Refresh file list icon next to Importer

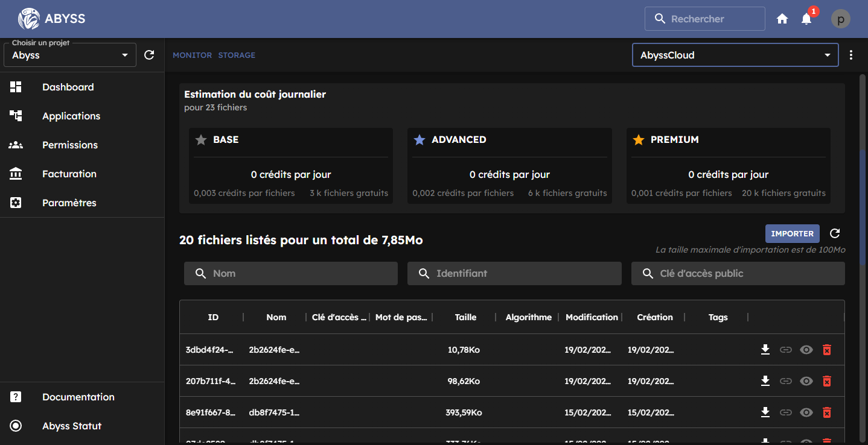coord(835,233)
